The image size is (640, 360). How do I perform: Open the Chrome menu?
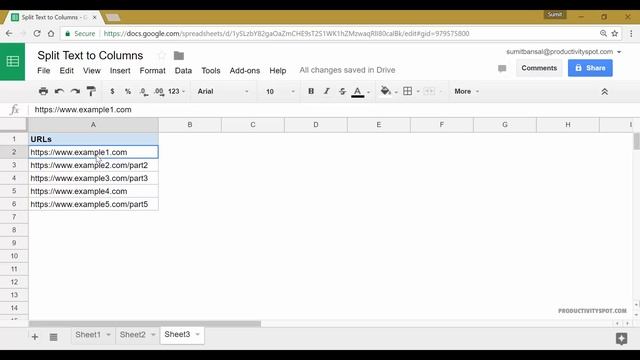631,33
